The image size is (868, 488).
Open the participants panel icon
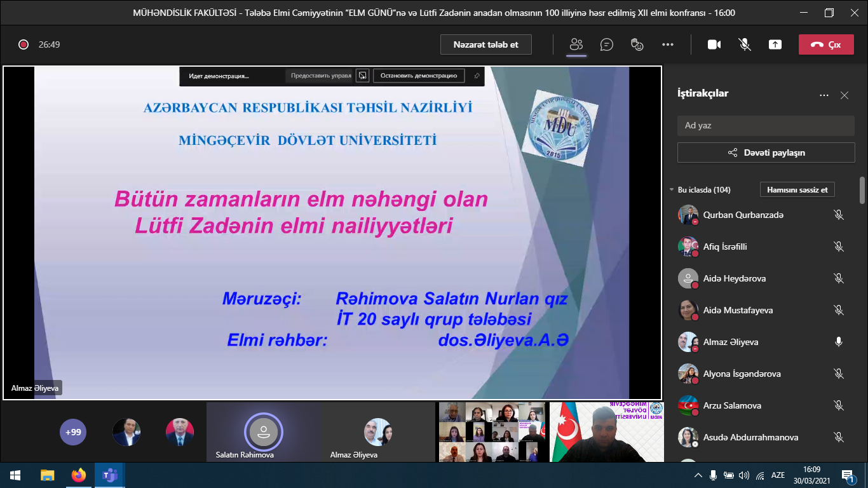(576, 44)
